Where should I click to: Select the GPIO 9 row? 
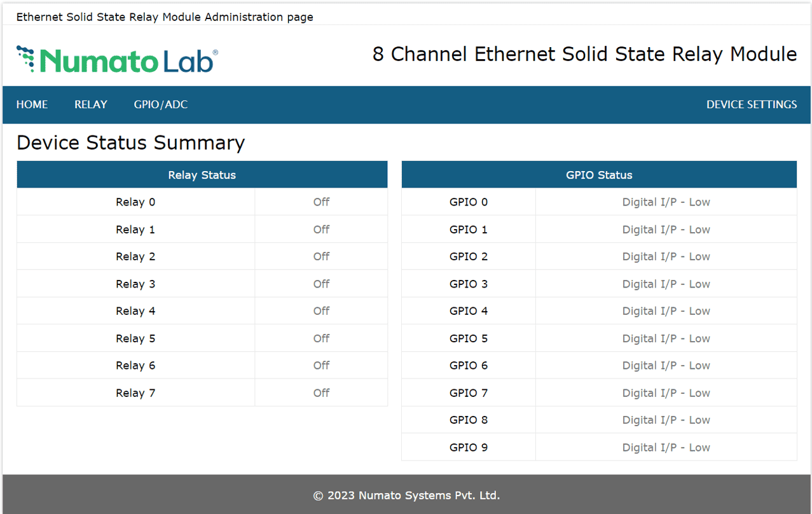pos(468,447)
